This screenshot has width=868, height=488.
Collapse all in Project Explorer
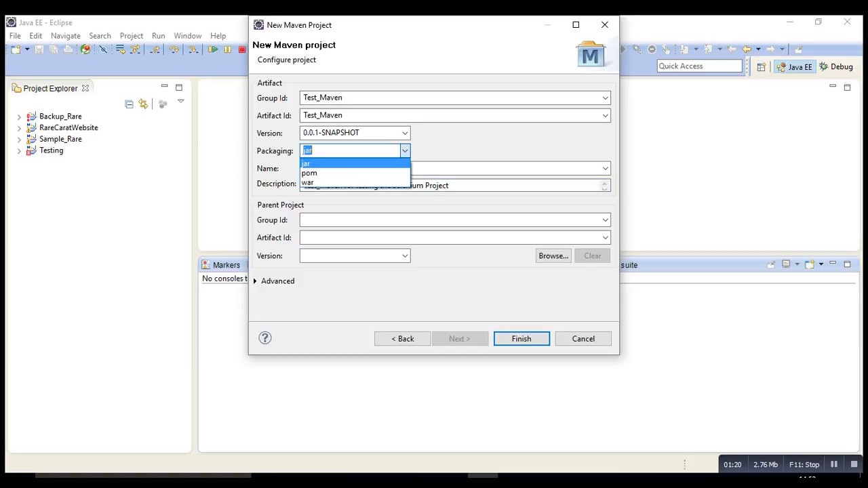pyautogui.click(x=129, y=104)
